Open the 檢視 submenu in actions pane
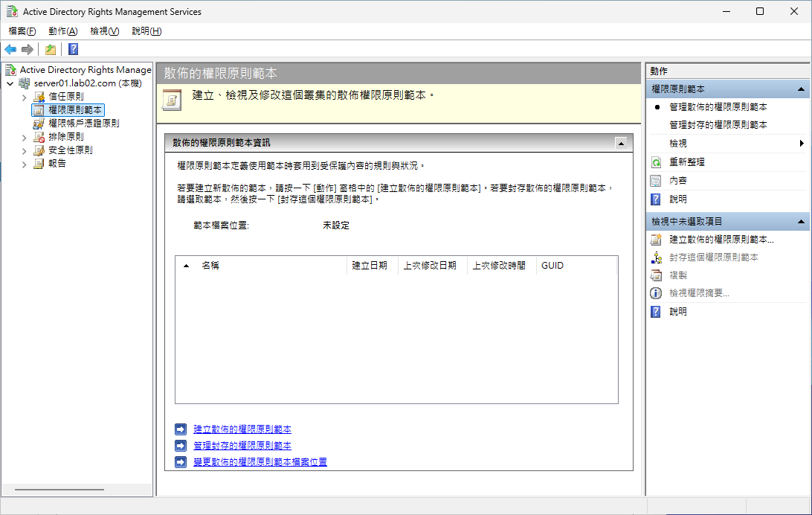 (x=728, y=144)
